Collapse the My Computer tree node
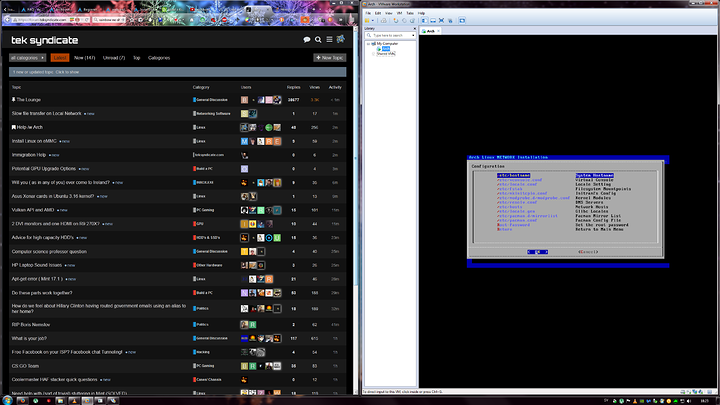Screen dimensions: 720x405 coord(368,44)
